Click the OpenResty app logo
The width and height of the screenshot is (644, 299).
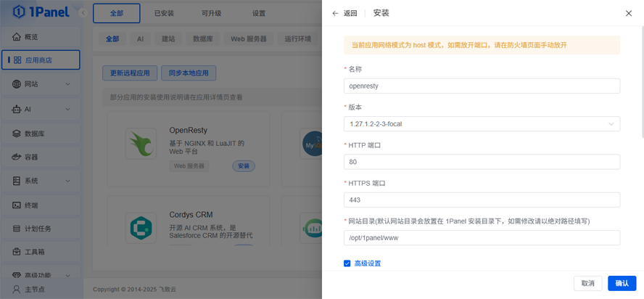[141, 143]
